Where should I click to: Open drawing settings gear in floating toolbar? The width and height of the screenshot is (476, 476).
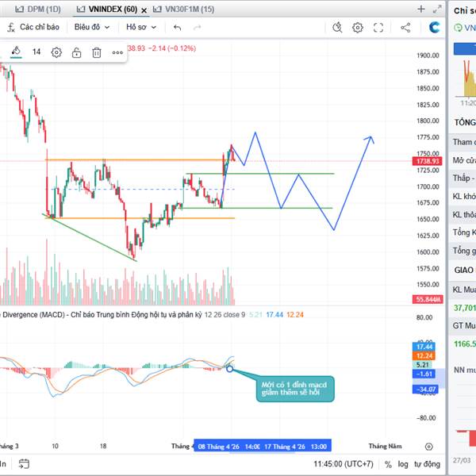[x=56, y=53]
